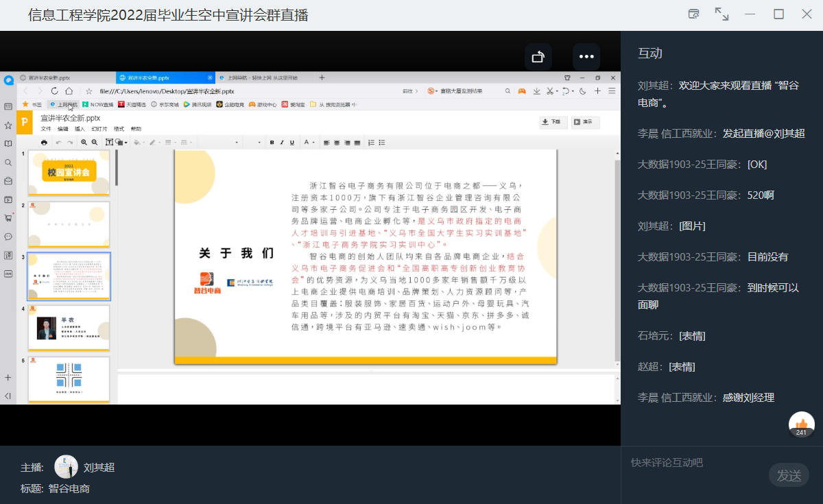Expand the font color dropdown arrow
This screenshot has width=823, height=504.
point(313,143)
